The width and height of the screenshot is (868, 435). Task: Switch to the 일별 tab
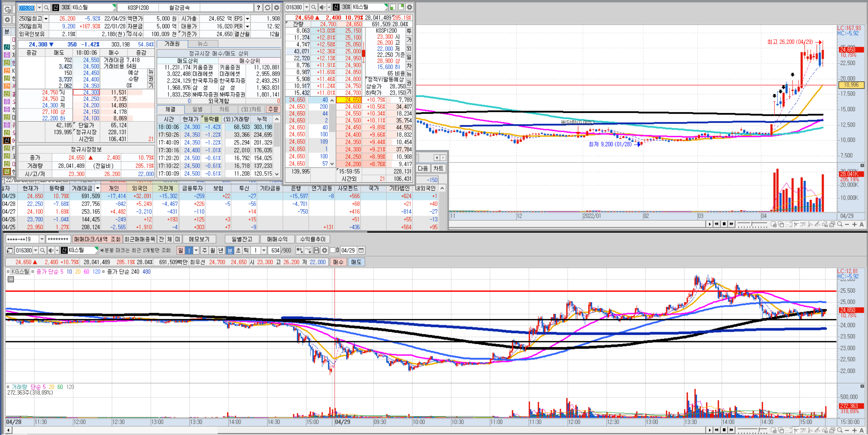197,110
